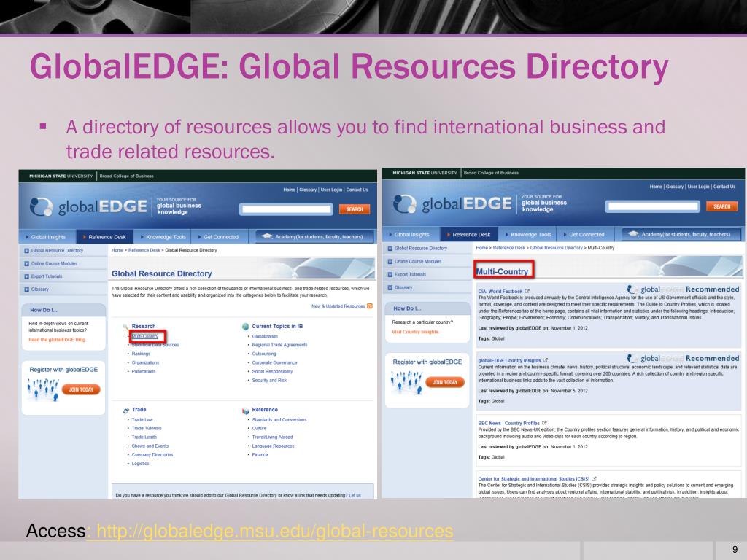Click Read the globalEDGE Blog link
Image resolution: width=747 pixels, height=560 pixels.
point(57,340)
